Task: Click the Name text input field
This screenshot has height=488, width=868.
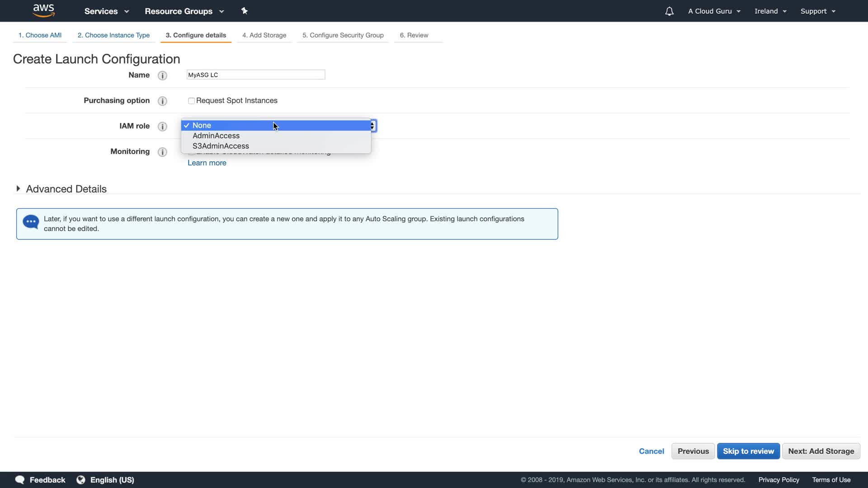Action: point(256,75)
